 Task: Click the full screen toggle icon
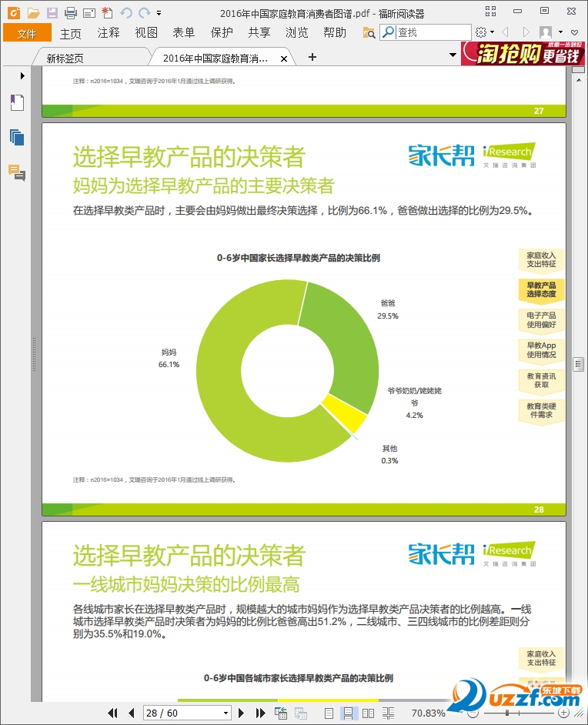[490, 11]
